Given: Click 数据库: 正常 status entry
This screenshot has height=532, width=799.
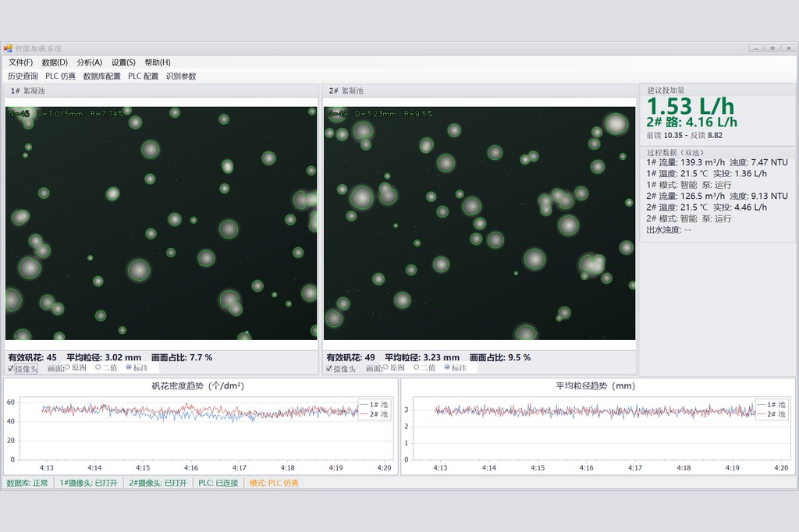Looking at the screenshot, I should (x=27, y=483).
